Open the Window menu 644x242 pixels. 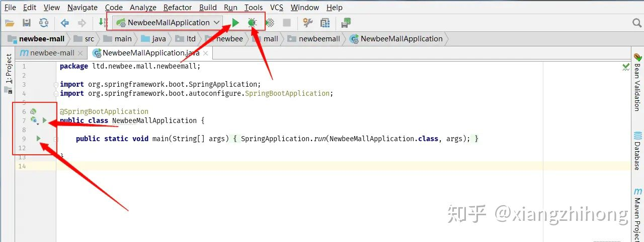[x=305, y=8]
